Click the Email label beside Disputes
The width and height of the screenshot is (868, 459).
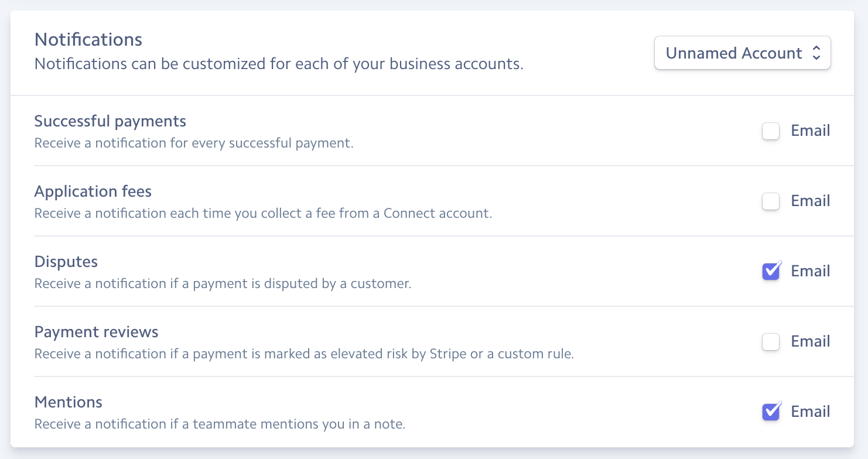[811, 271]
